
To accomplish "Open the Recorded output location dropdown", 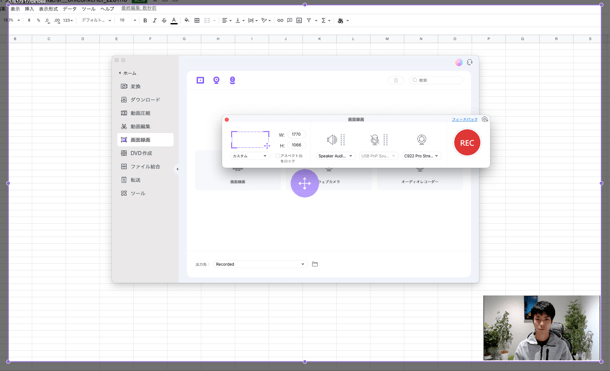I will [x=260, y=264].
